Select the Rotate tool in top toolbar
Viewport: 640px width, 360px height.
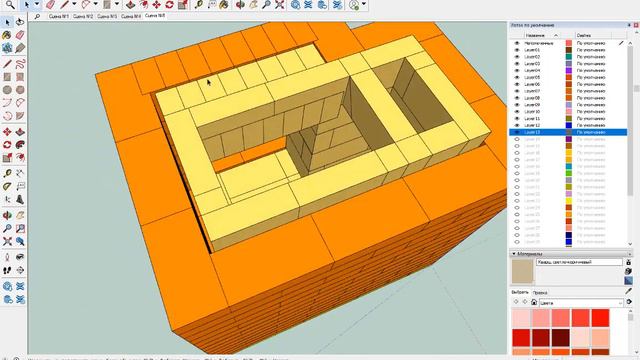click(169, 4)
